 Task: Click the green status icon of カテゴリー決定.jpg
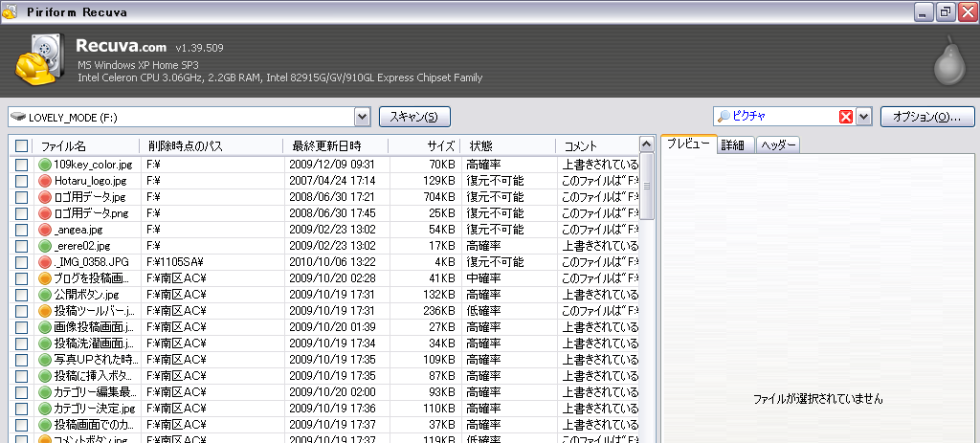[x=44, y=408]
